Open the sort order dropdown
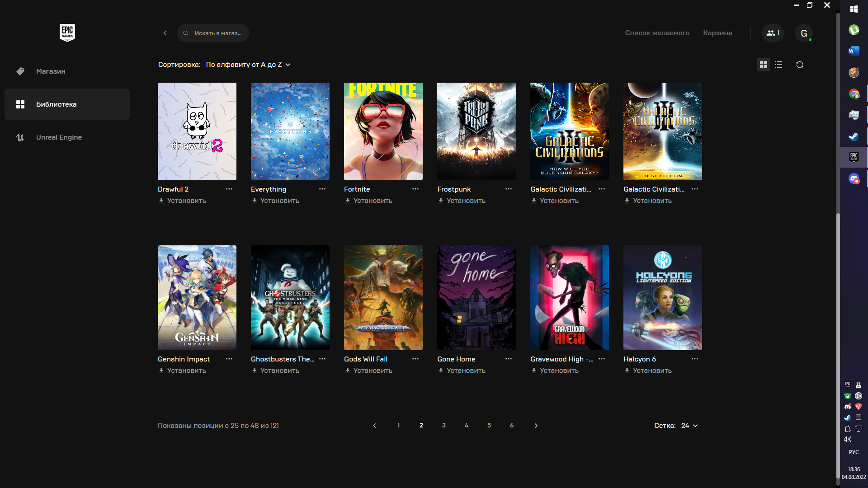This screenshot has height=488, width=868. pyautogui.click(x=248, y=65)
